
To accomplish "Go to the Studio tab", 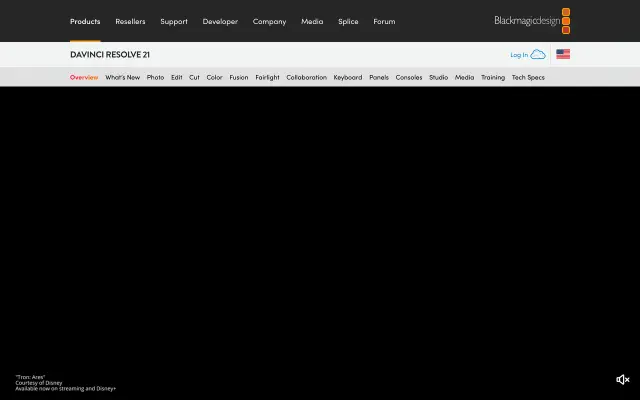I will (x=438, y=77).
